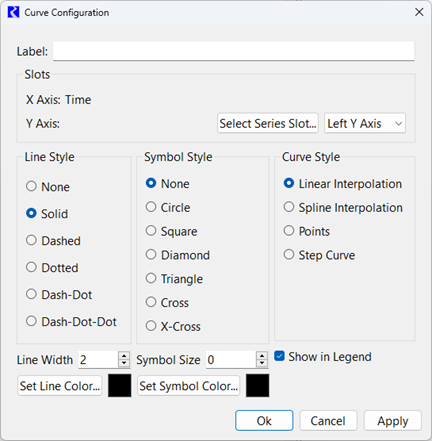
Task: Increase Symbol Size with up arrow
Action: 262,356
